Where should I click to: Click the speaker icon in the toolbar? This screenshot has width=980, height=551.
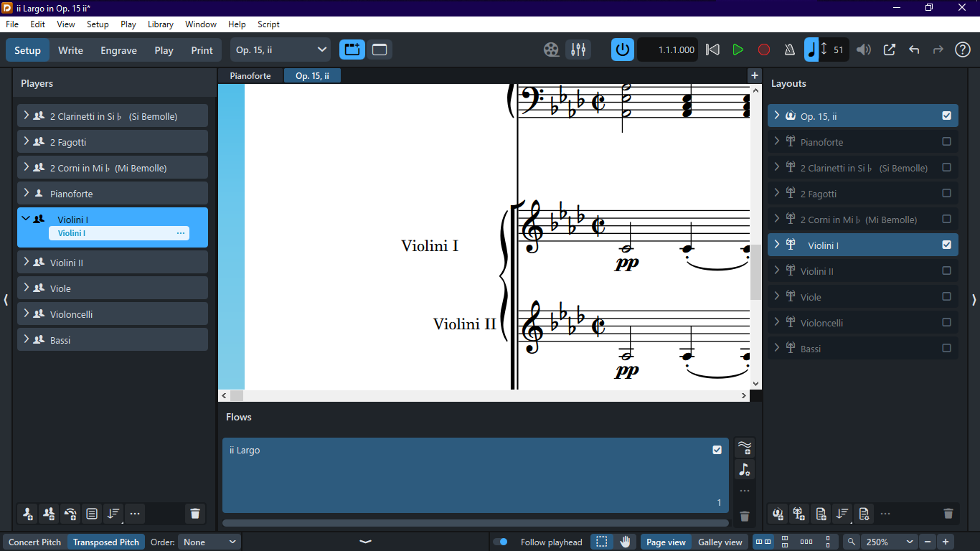pos(864,50)
